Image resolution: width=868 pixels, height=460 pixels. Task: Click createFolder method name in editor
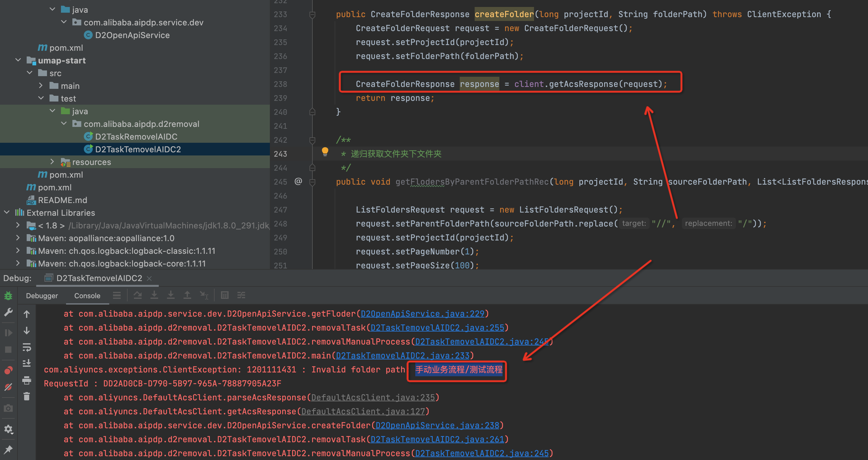(x=504, y=15)
